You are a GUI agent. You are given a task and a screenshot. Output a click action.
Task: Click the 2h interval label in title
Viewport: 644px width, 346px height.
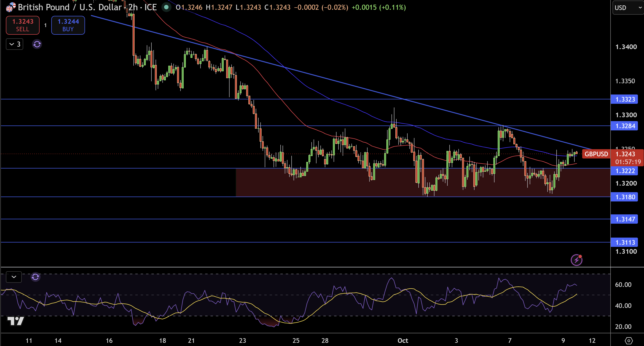point(133,7)
